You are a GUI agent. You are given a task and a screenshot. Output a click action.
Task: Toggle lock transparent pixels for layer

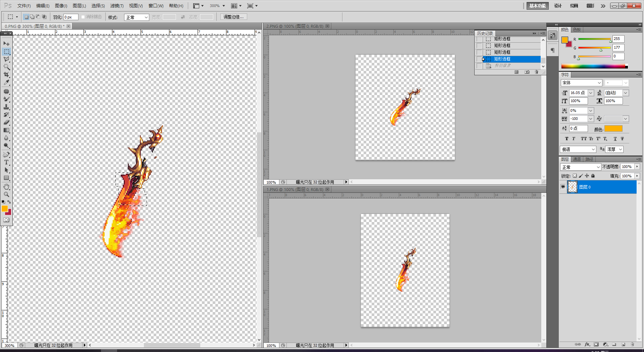click(x=575, y=176)
